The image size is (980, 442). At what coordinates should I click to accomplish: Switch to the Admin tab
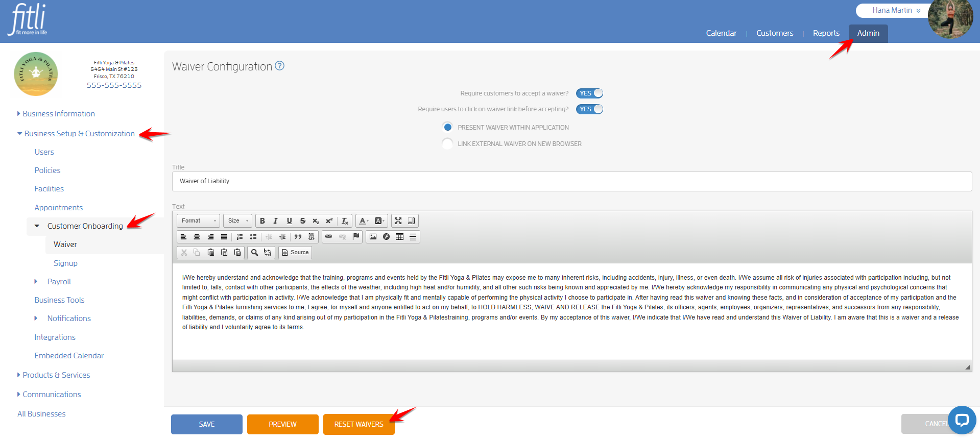(868, 33)
